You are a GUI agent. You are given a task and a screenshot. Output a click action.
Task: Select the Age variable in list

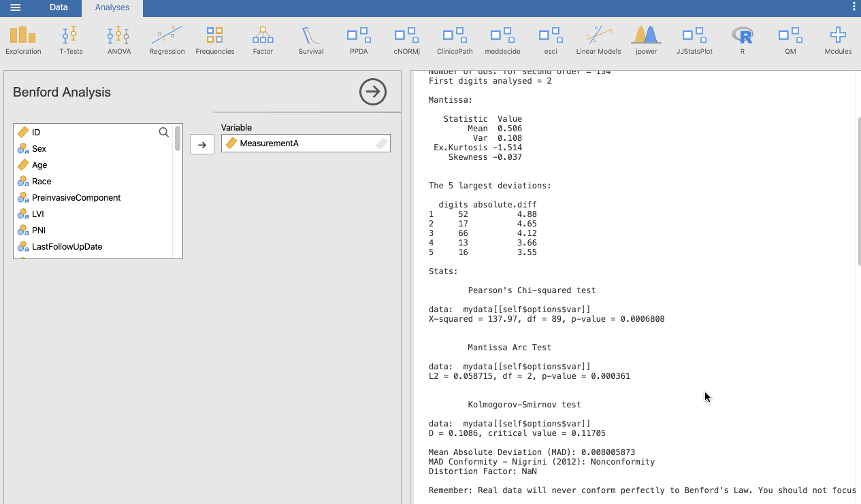coord(39,165)
